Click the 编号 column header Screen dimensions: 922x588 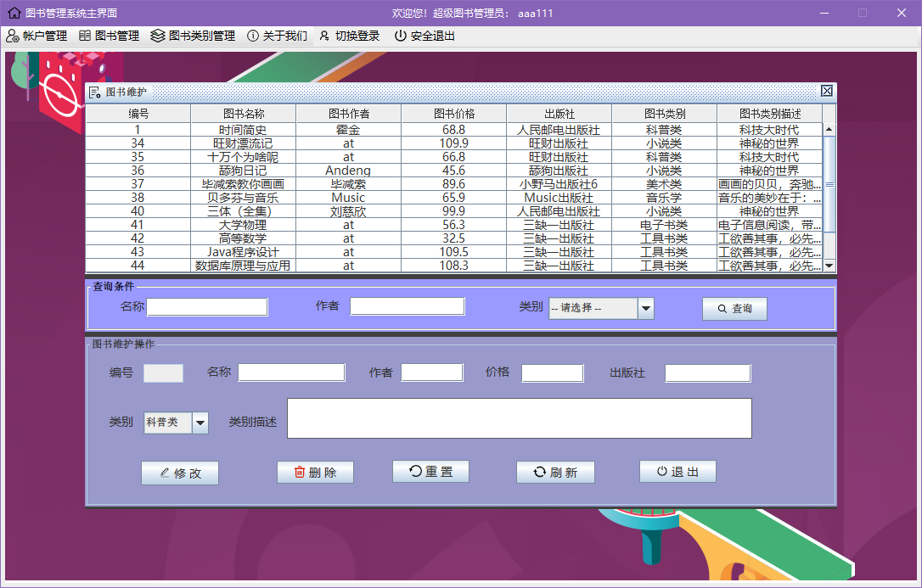[x=138, y=114]
